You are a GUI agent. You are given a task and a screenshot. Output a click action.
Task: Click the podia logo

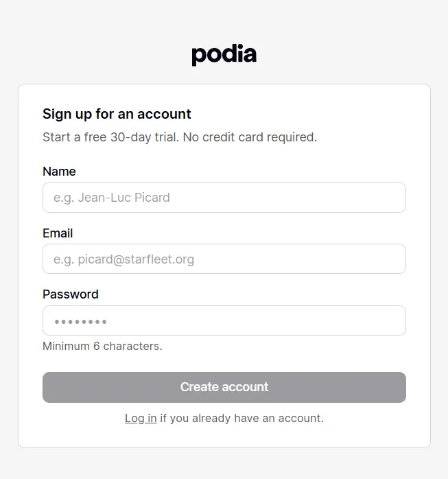(224, 54)
